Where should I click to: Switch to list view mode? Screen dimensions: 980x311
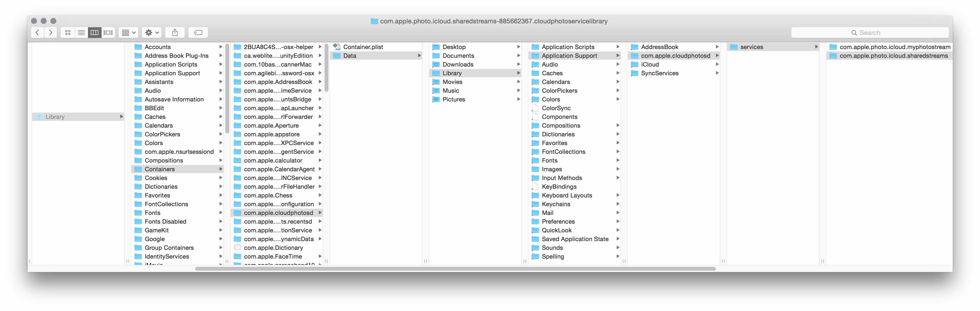[x=81, y=32]
